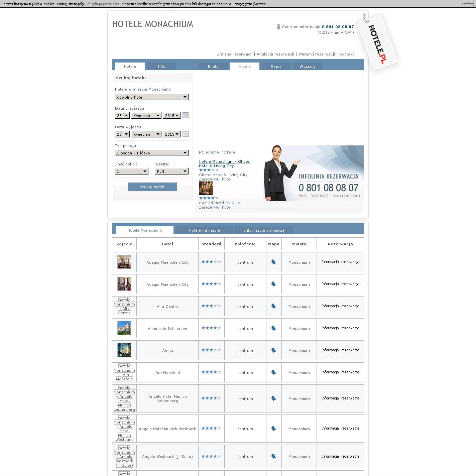Click the Amba hotel thumbnail
This screenshot has width=476, height=476.
(x=124, y=350)
